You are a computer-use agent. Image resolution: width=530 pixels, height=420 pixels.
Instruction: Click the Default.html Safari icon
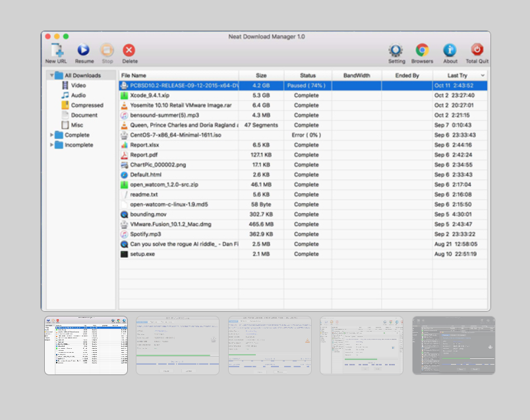tap(125, 175)
